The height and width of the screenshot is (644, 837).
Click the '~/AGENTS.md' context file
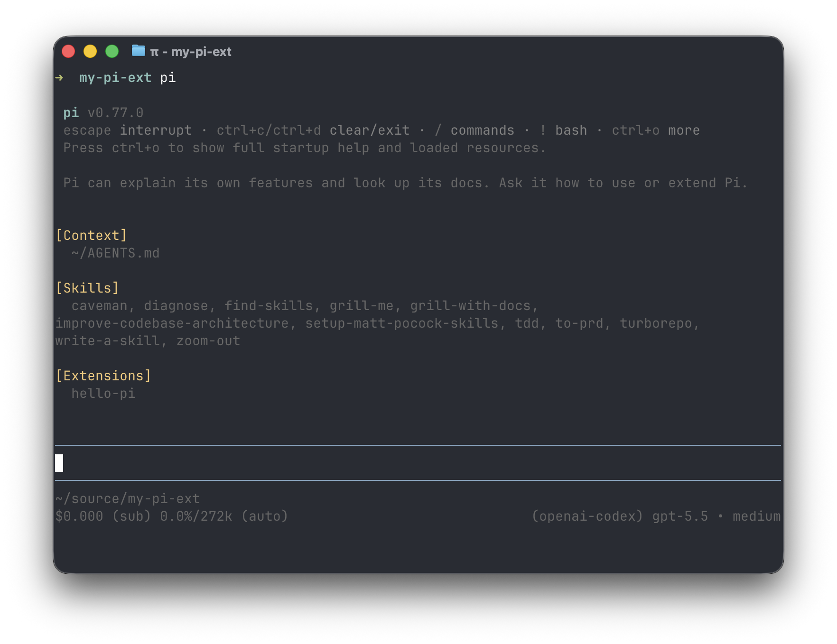pos(115,253)
